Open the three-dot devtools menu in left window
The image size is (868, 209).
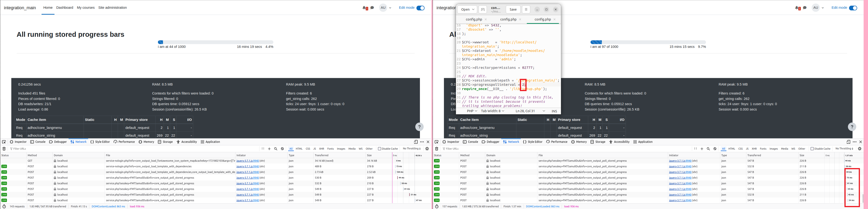[422, 142]
